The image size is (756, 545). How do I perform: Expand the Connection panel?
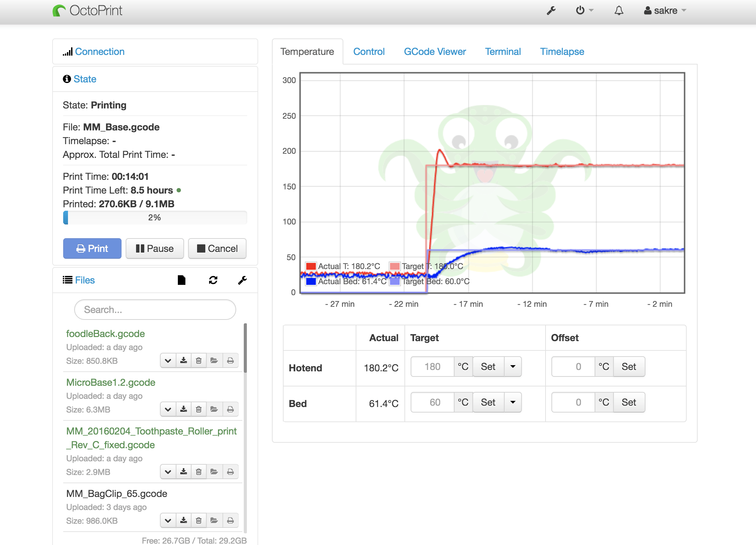[100, 51]
